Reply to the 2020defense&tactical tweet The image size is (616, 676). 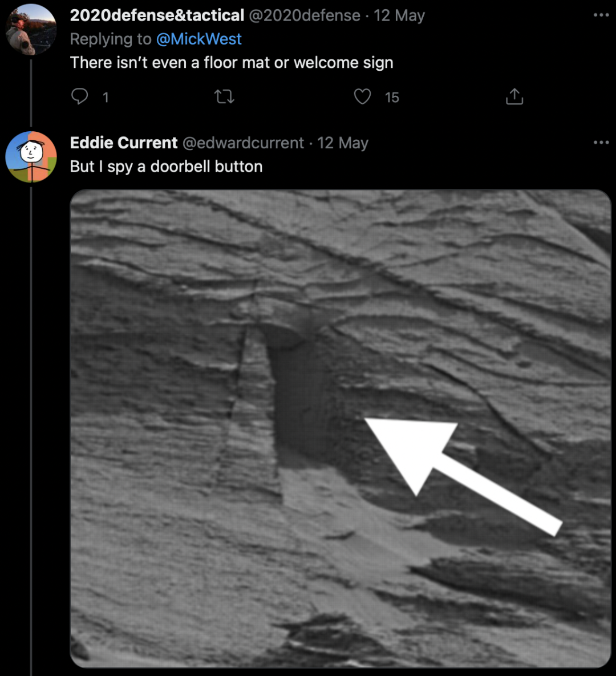[80, 96]
